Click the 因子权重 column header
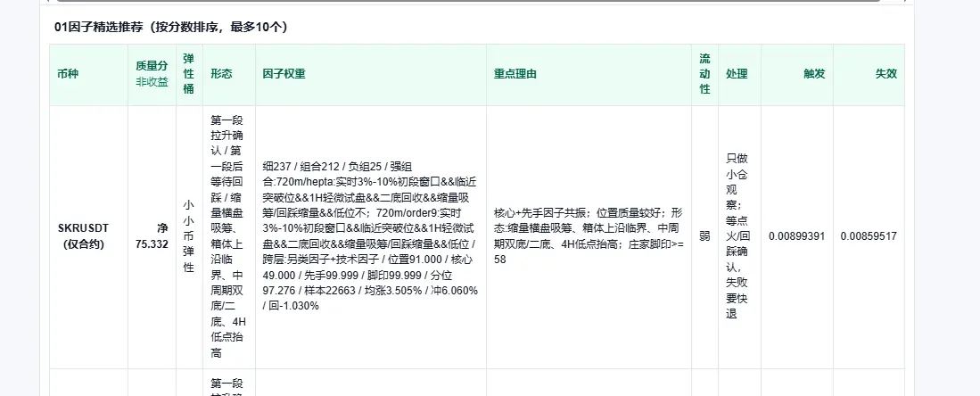 pyautogui.click(x=371, y=74)
